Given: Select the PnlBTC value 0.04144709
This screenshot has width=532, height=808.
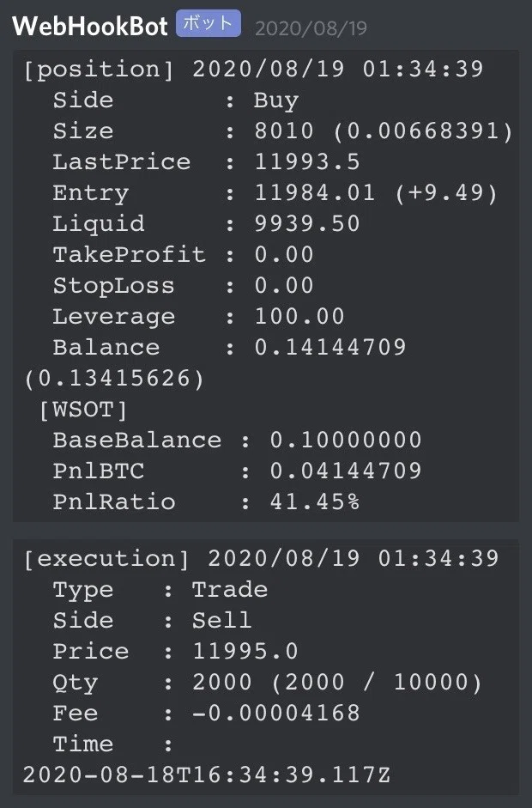Looking at the screenshot, I should (346, 471).
